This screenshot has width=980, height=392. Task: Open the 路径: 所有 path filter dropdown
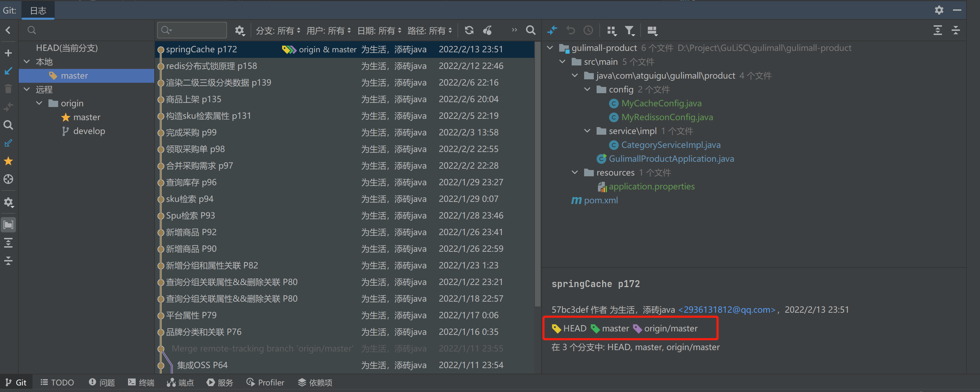click(429, 30)
